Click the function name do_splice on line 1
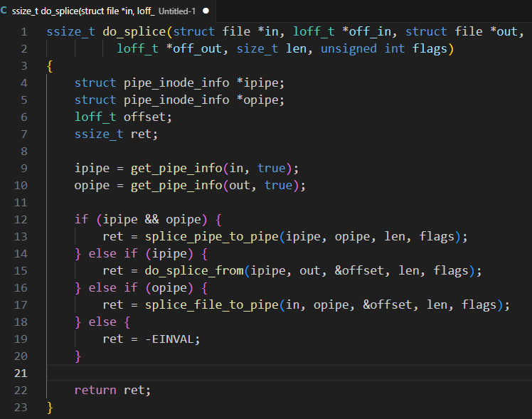The width and height of the screenshot is (532, 419). point(134,32)
